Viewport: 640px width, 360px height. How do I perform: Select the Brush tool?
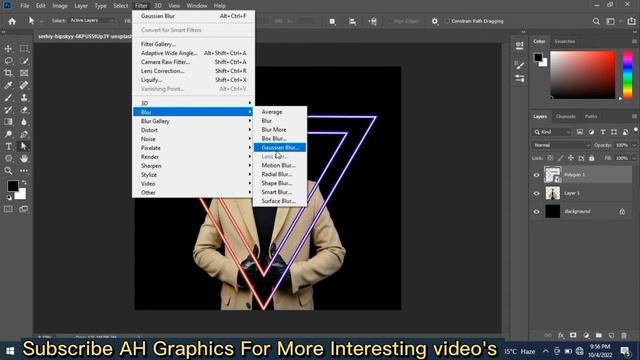[x=8, y=98]
